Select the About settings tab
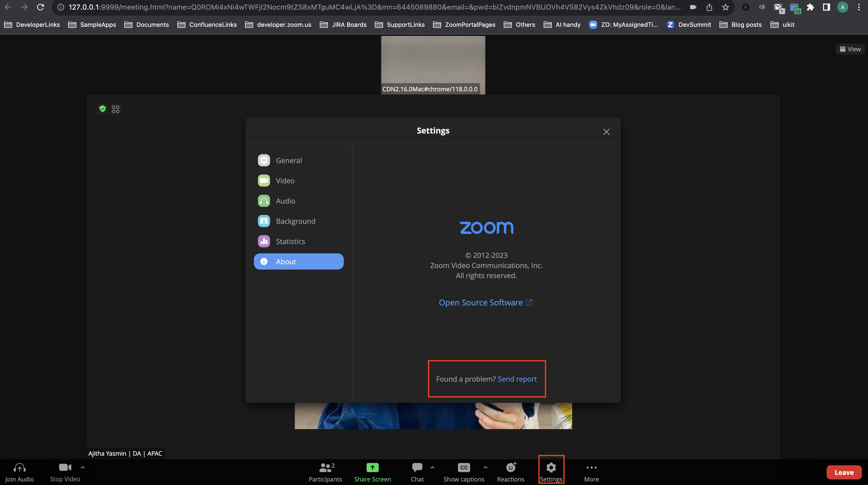 [x=299, y=262]
